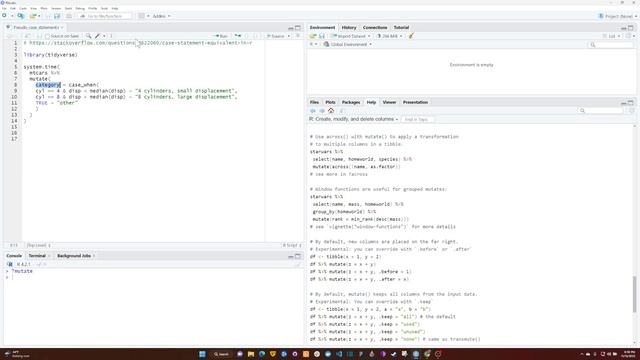Click the Help pane forward arrow
Viewport: 640px width, 360px height.
(322, 111)
